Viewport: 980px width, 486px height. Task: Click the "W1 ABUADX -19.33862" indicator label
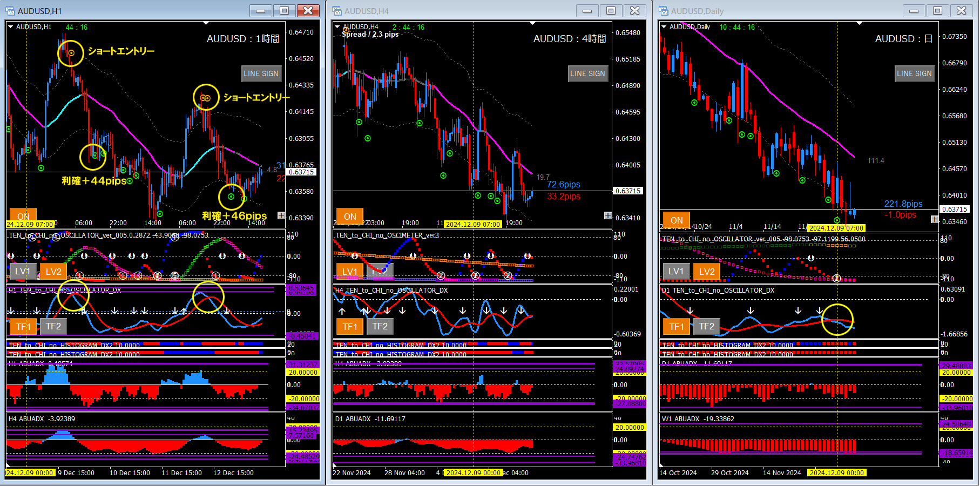698,419
